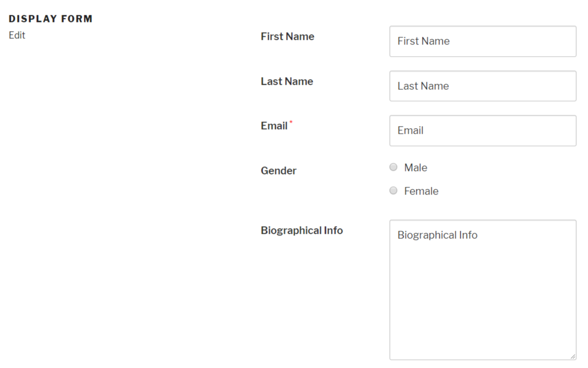This screenshot has width=588, height=368.
Task: Select the Female radio button
Action: click(393, 190)
